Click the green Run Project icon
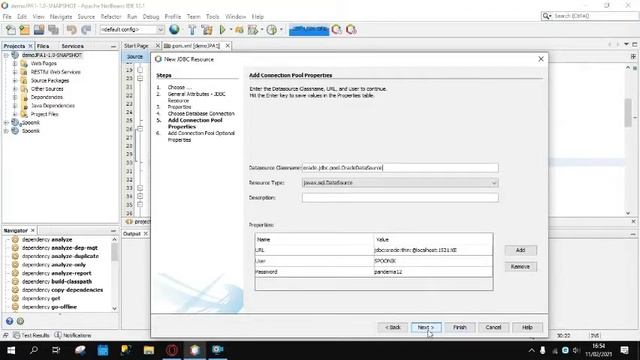This screenshot has width=640, height=360. [x=222, y=30]
